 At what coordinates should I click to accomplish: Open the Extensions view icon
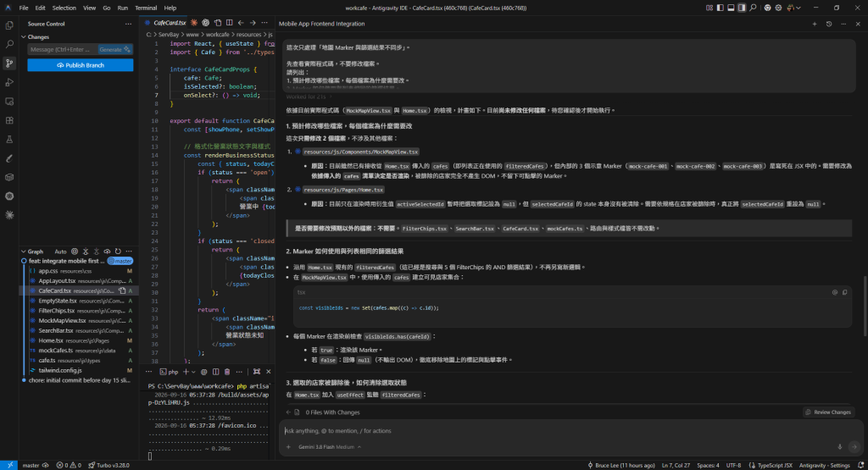tap(9, 120)
